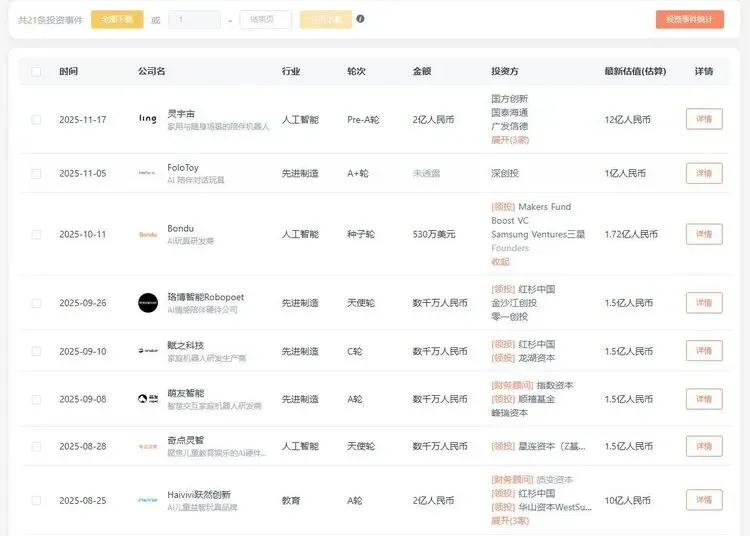This screenshot has height=536, width=750.
Task: Open the Haivivi跃然创新 company link
Action: pos(199,494)
